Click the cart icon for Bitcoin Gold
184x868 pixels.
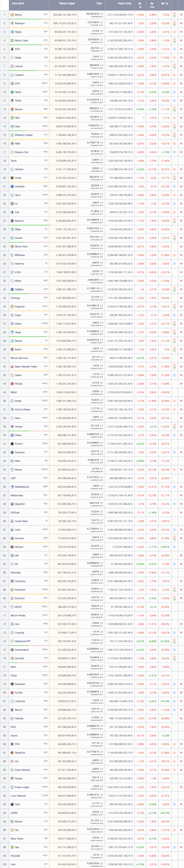click(x=181, y=247)
